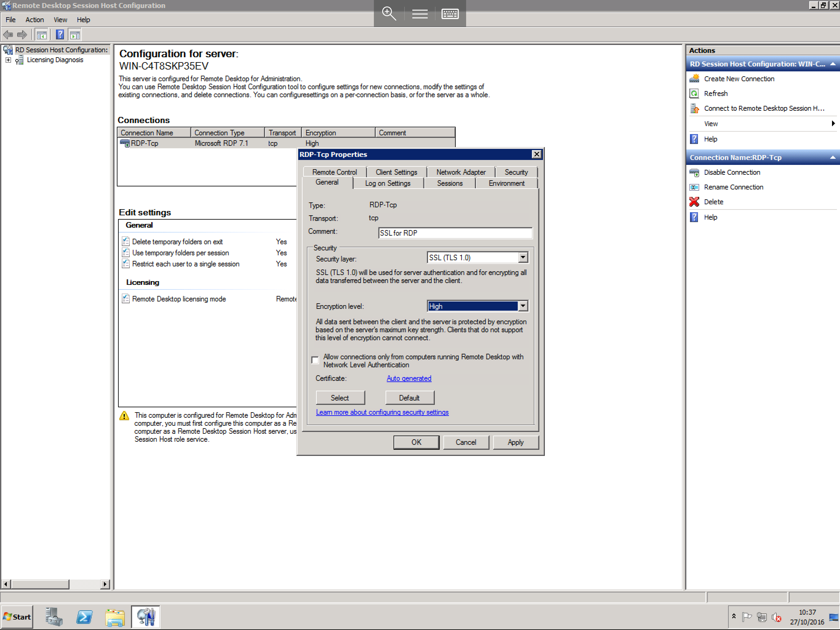840x630 pixels.
Task: Open the Security layer dropdown
Action: 523,258
